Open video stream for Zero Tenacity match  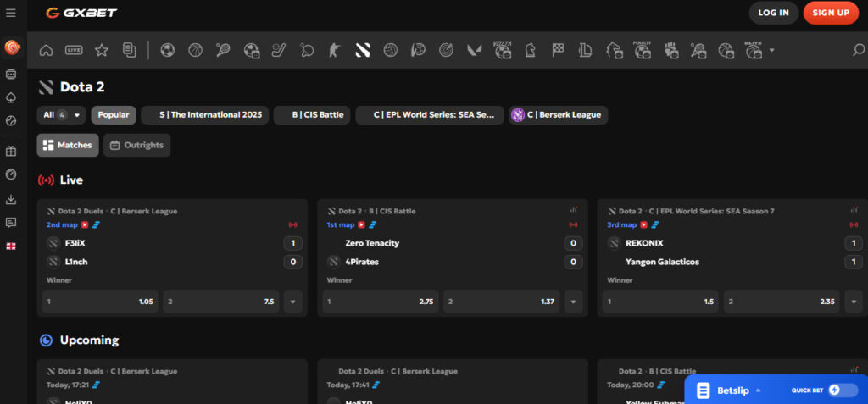(361, 224)
